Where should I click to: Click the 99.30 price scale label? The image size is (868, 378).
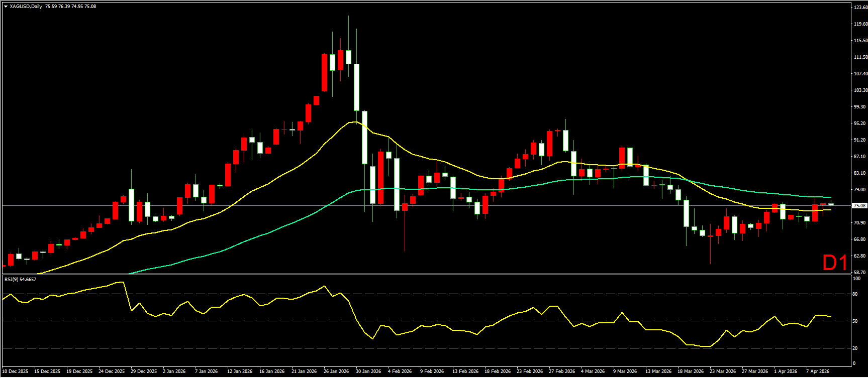coord(860,107)
